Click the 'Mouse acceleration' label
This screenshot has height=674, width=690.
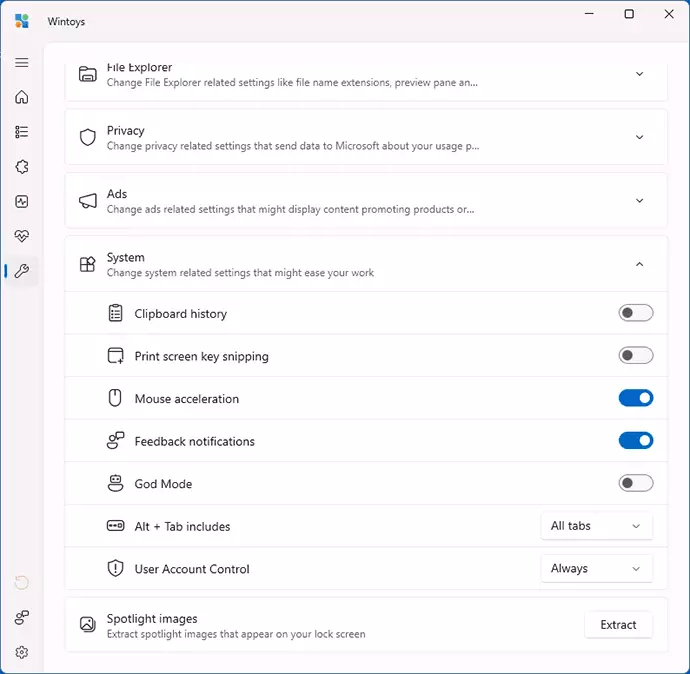[x=187, y=399]
